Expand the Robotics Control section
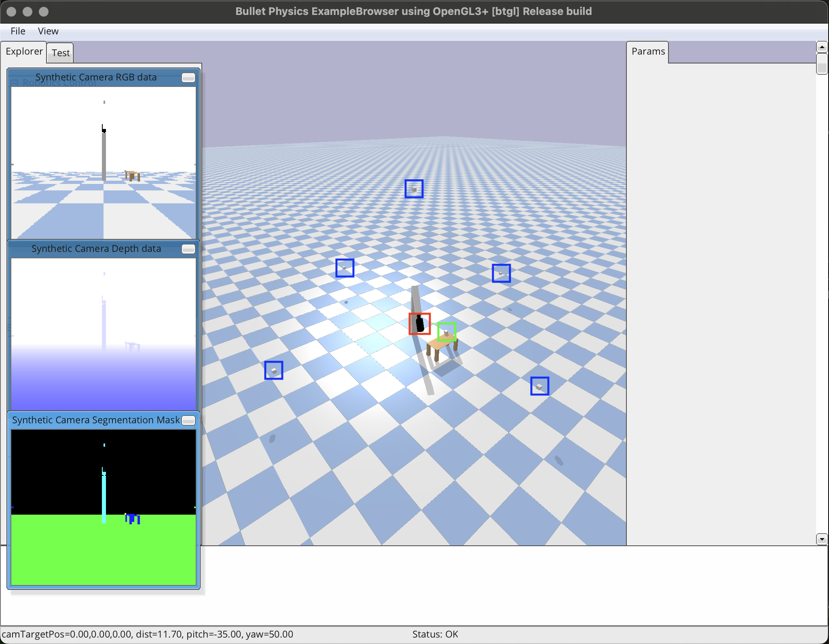 coord(15,82)
